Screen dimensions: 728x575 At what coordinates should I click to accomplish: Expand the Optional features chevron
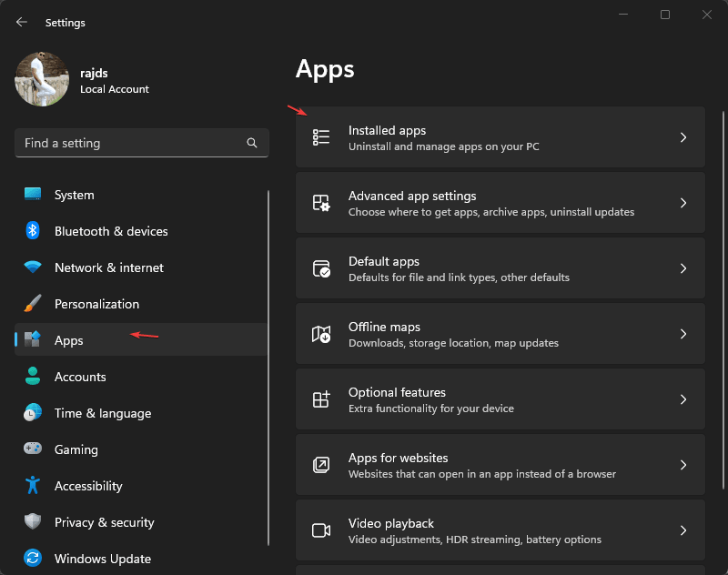pyautogui.click(x=683, y=399)
